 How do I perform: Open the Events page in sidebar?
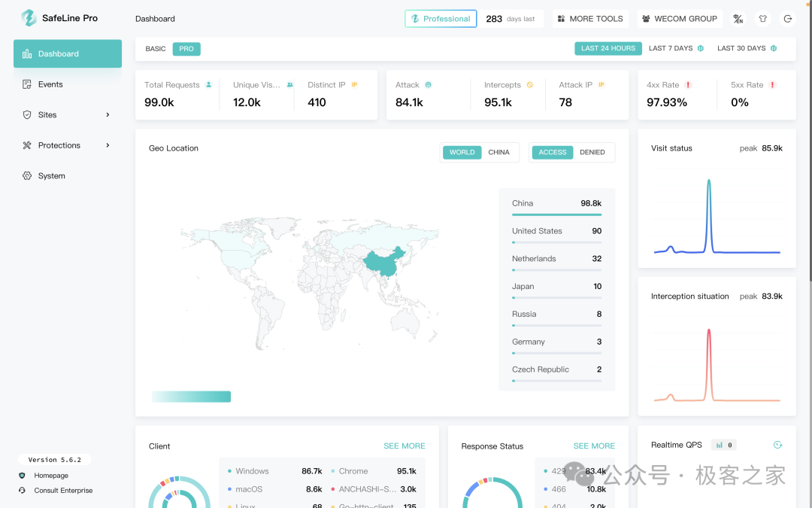pyautogui.click(x=50, y=84)
